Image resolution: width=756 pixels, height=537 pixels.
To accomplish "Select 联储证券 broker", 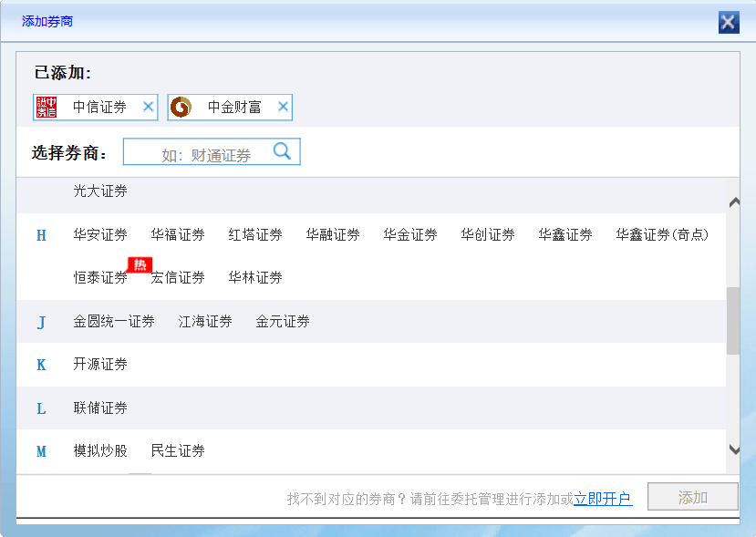I will point(100,408).
